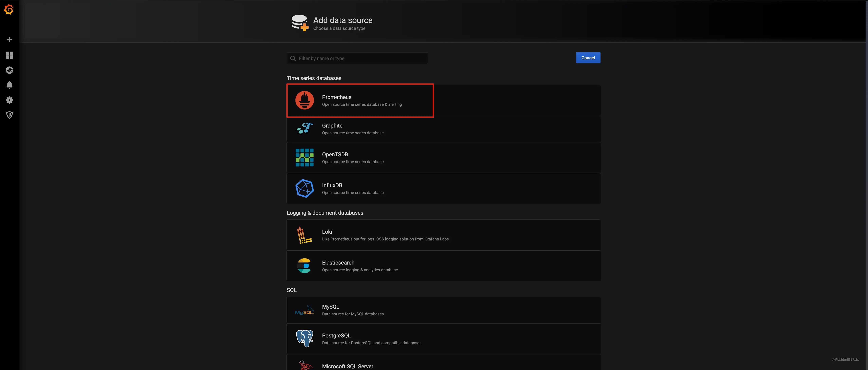Click the PostgreSQL elephant logo
The width and height of the screenshot is (868, 370).
coord(305,338)
